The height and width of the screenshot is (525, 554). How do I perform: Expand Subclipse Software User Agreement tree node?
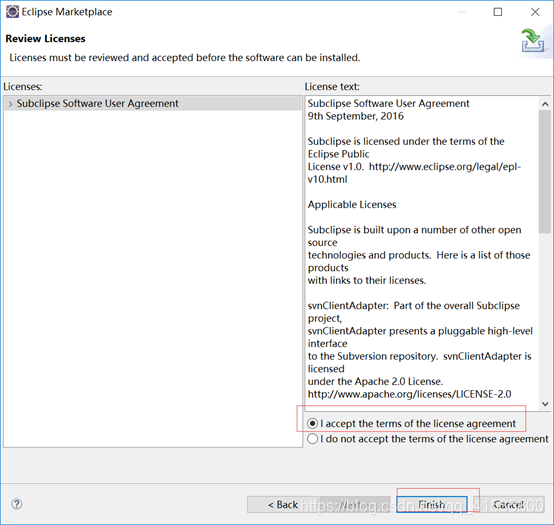[11, 104]
